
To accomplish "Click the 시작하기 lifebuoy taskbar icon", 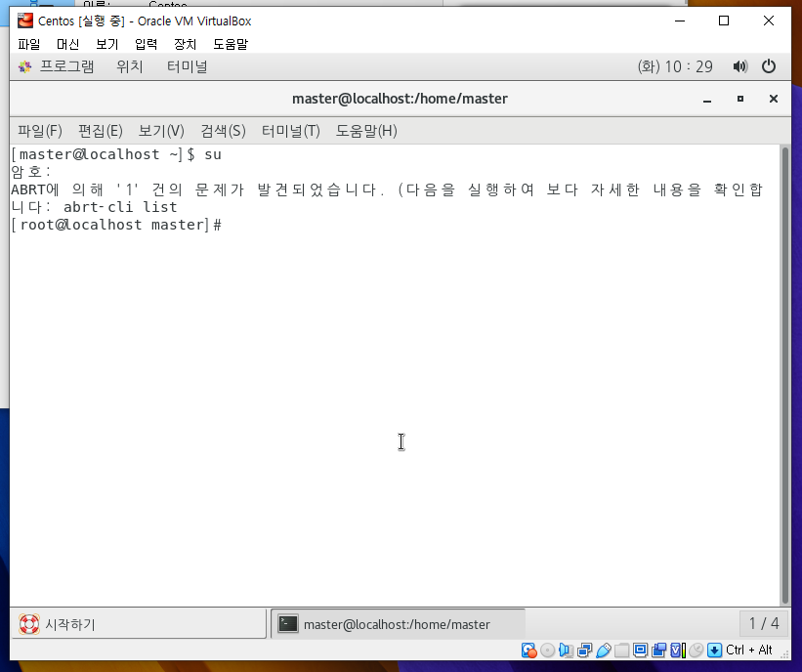I will coord(29,624).
